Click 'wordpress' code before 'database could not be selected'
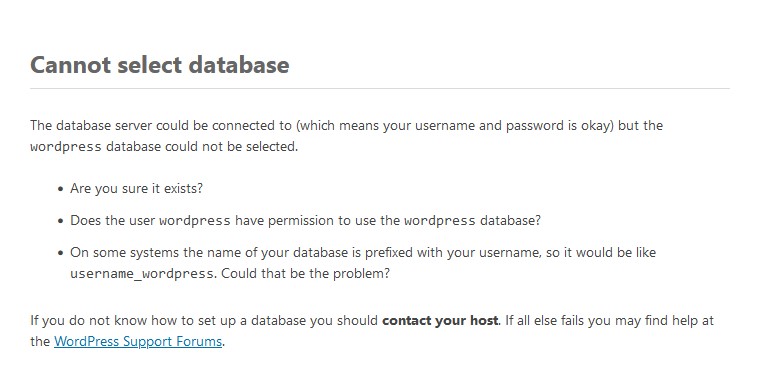758x377 pixels. pyautogui.click(x=66, y=147)
